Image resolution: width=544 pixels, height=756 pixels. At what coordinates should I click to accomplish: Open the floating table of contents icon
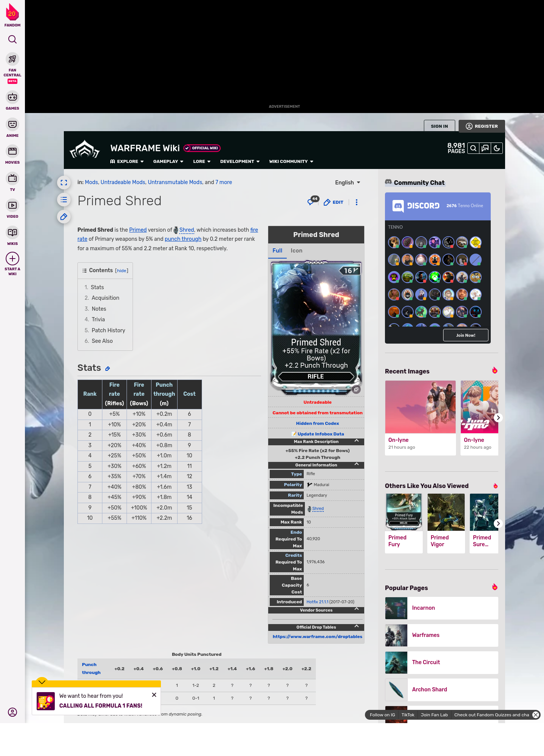click(x=64, y=200)
